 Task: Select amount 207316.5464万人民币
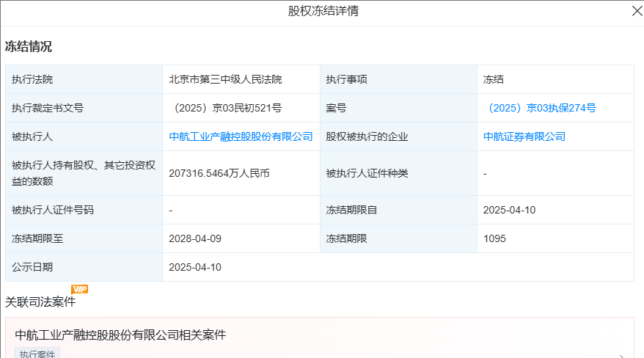pyautogui.click(x=219, y=173)
